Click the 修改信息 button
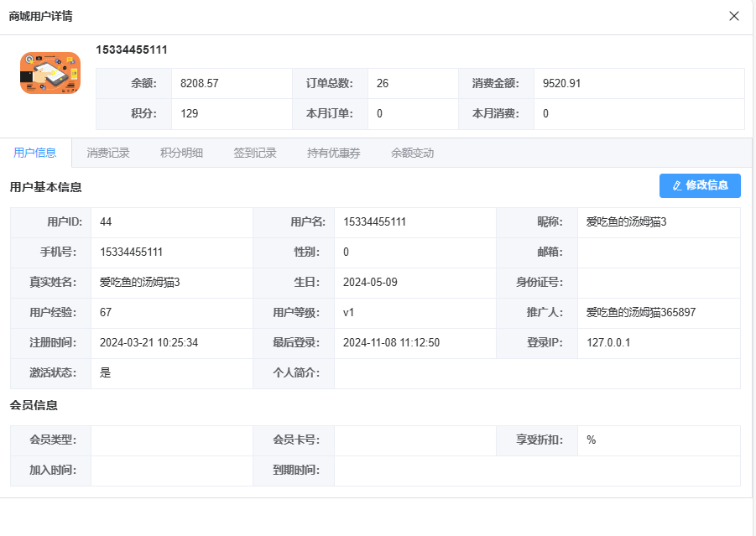This screenshot has width=756, height=536. tap(700, 185)
